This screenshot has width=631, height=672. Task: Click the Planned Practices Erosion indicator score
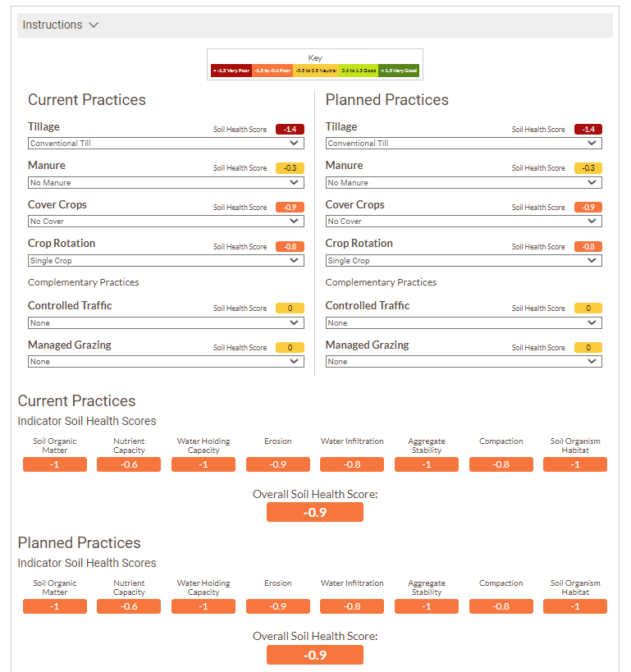(x=277, y=606)
